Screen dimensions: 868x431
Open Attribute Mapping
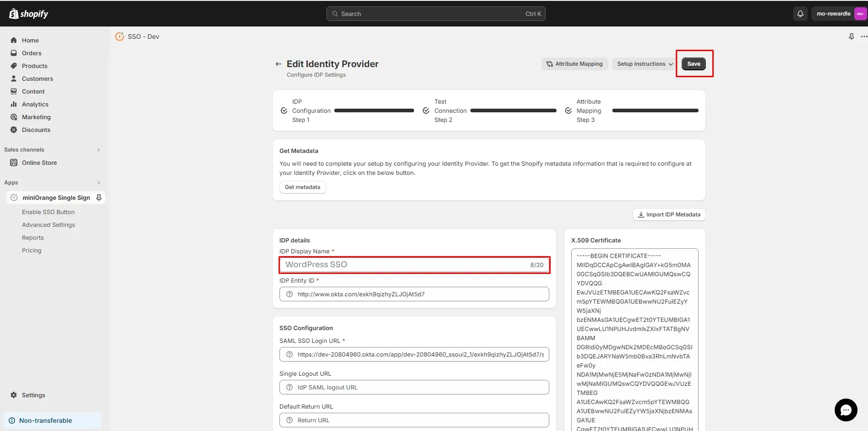(x=574, y=64)
